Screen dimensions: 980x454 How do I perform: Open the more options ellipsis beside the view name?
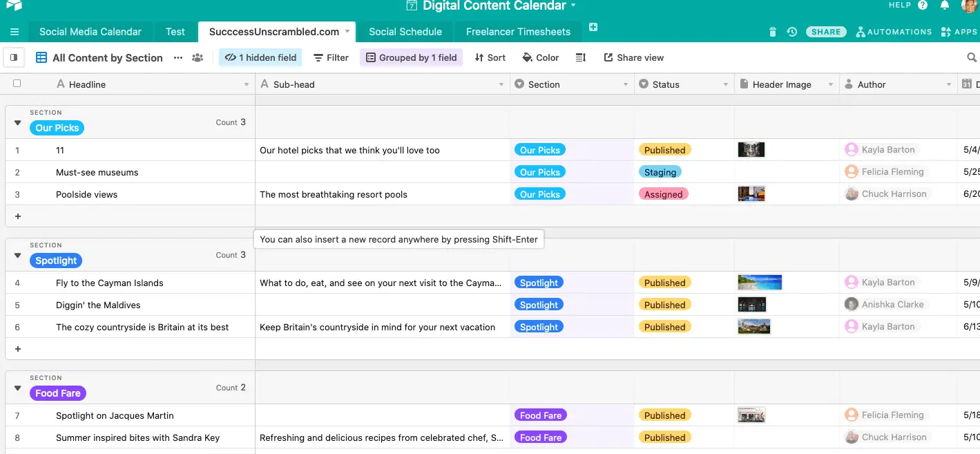click(178, 58)
